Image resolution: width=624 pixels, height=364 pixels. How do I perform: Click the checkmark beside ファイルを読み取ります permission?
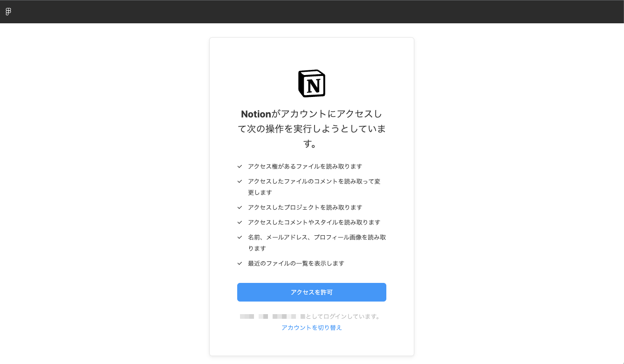coord(240,166)
